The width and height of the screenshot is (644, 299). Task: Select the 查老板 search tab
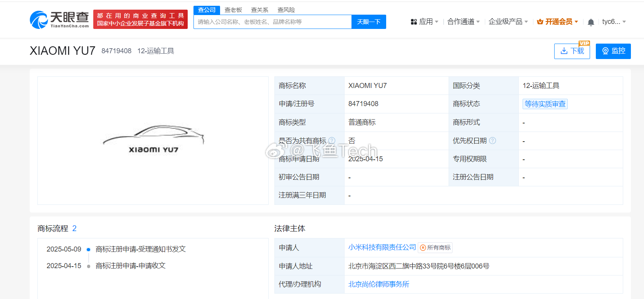(233, 10)
